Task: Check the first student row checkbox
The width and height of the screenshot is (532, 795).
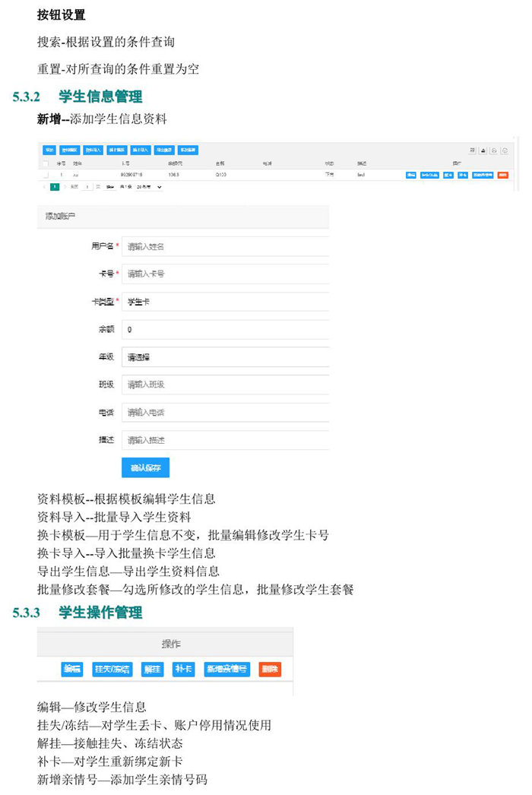Action: click(x=46, y=175)
